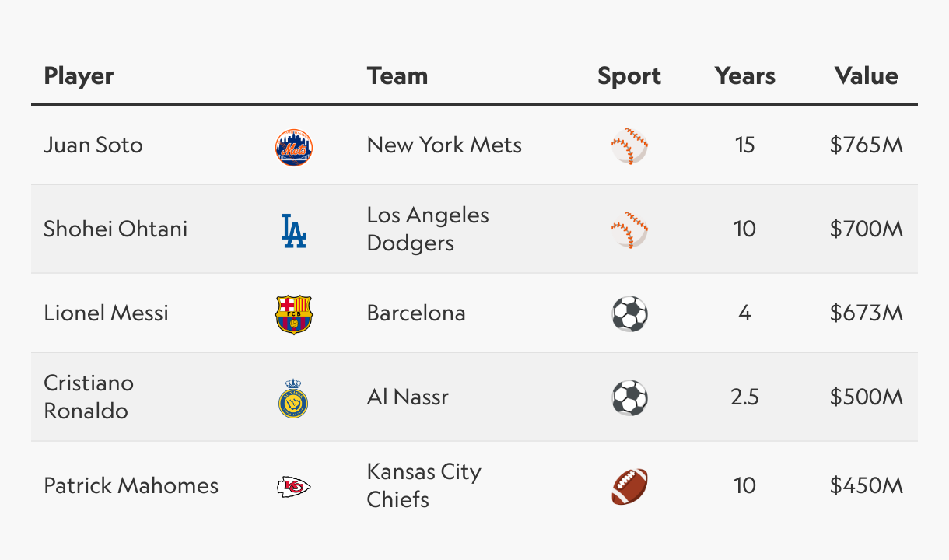Click the New York Mets logo
This screenshot has height=560, width=949.
click(294, 146)
